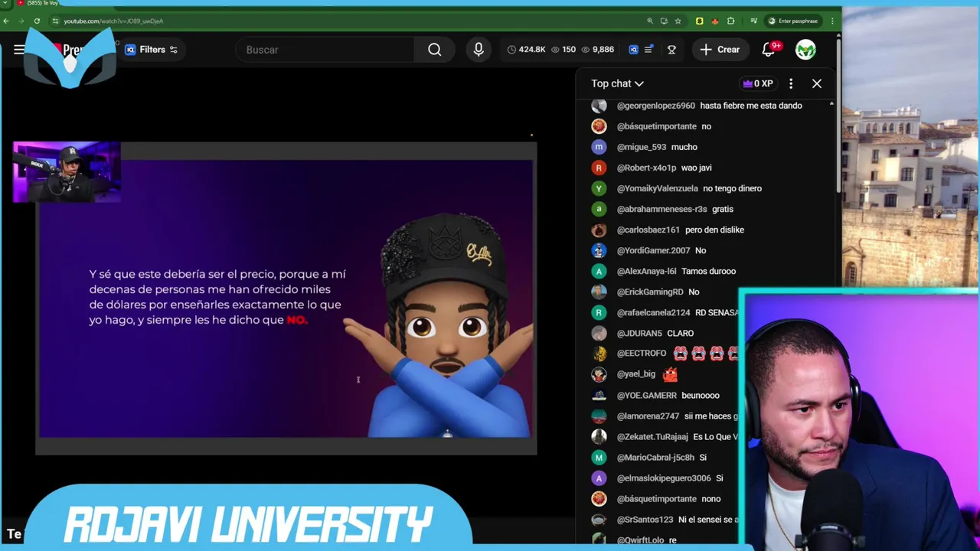Click the Buscar search field
Screen dimensions: 980x551
325,50
